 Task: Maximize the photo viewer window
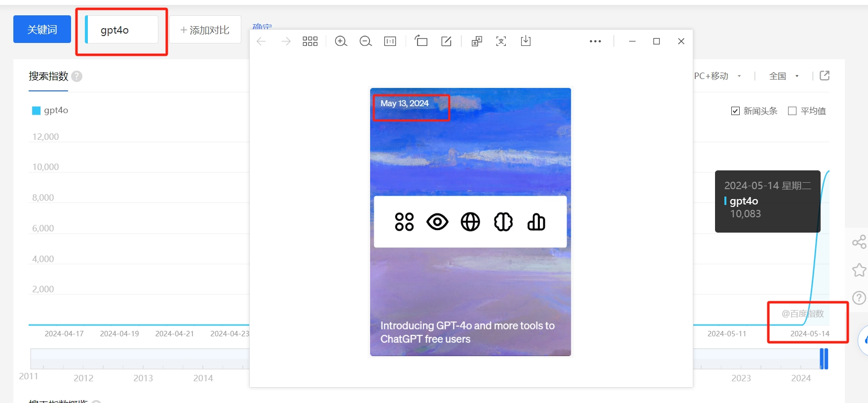(656, 41)
